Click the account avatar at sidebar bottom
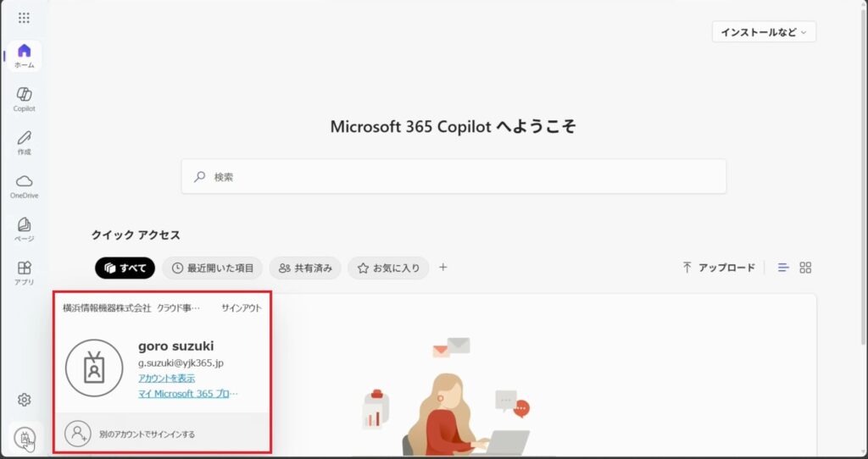Viewport: 868px width, 459px height. (25, 439)
